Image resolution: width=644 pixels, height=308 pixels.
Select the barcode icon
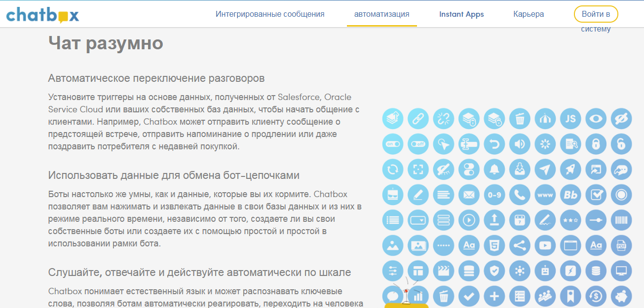(x=621, y=220)
